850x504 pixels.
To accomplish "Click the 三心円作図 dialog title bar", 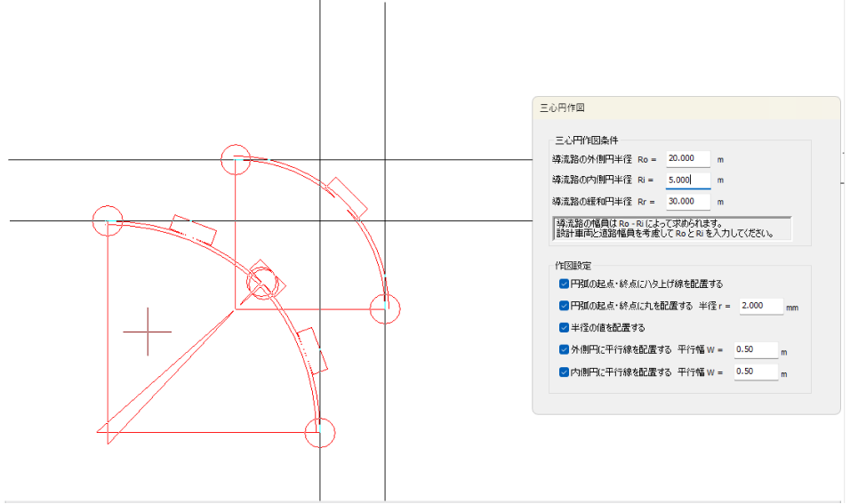I will tap(685, 108).
